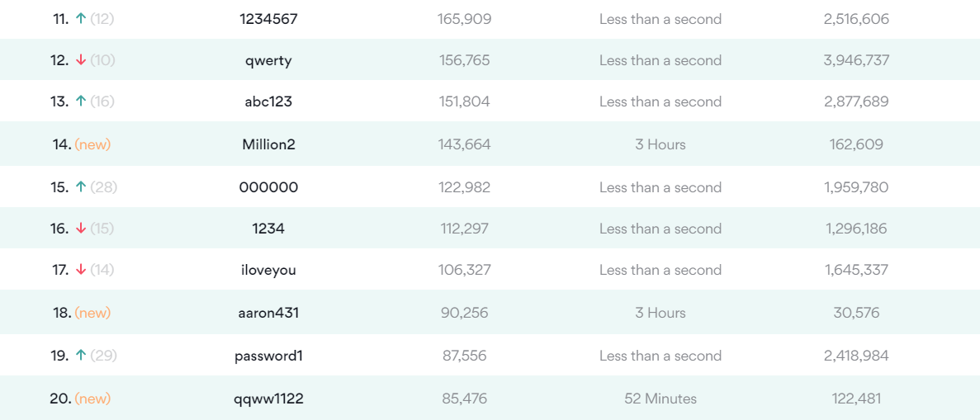Select the 'Million2' password entry

[x=268, y=144]
